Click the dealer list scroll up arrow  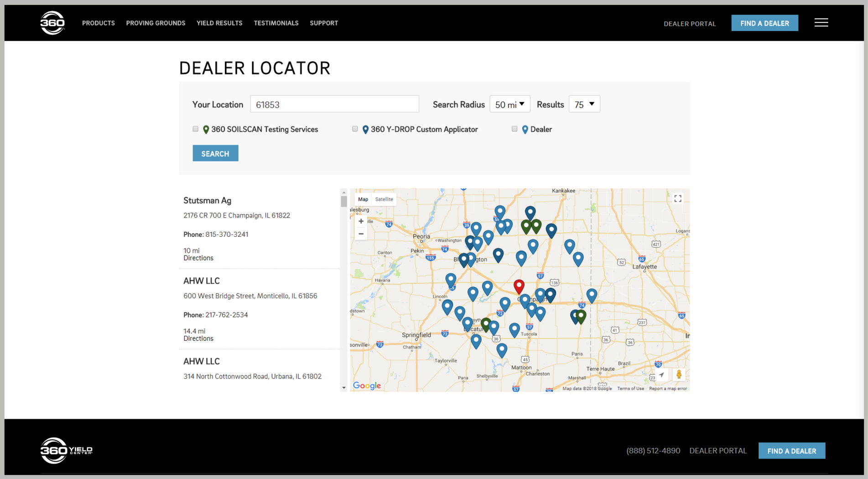pyautogui.click(x=343, y=192)
